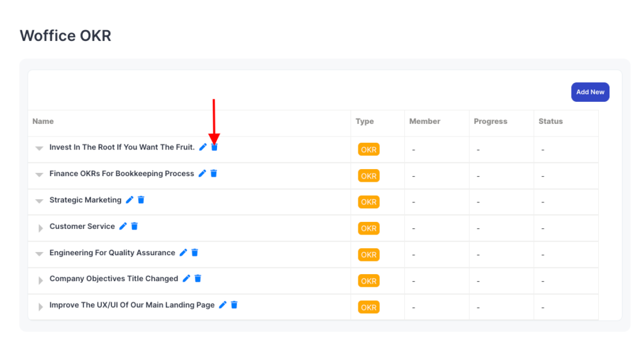Expand the Customer Service row
The image size is (644, 342).
[40, 228]
